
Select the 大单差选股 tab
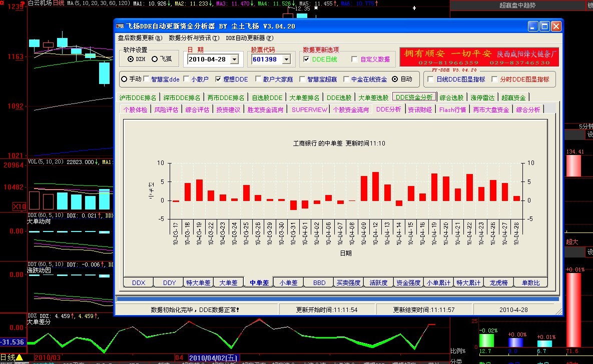pos(373,97)
